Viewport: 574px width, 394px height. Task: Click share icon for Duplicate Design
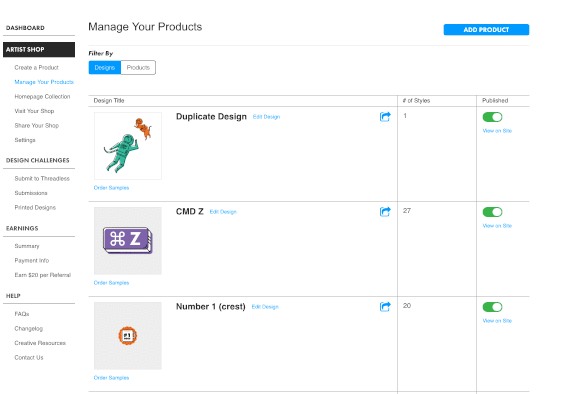(x=385, y=117)
